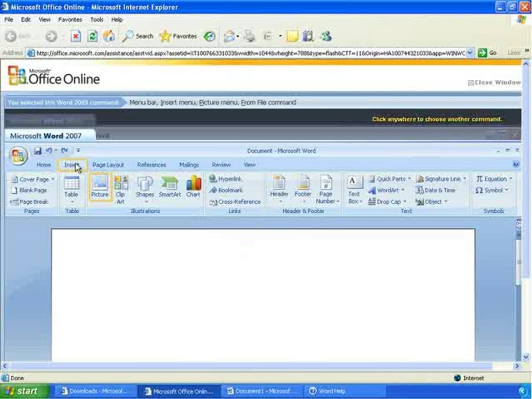
Task: Insert a Chart from the ribbon
Action: (x=193, y=187)
